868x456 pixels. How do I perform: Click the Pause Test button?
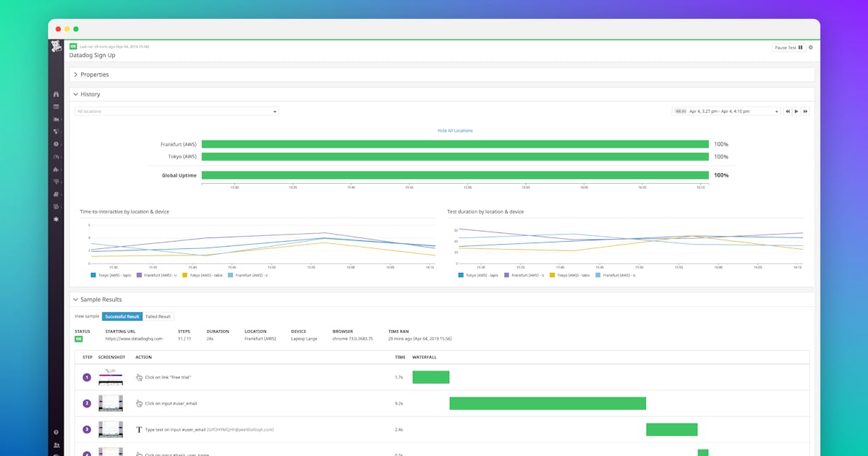(x=788, y=48)
